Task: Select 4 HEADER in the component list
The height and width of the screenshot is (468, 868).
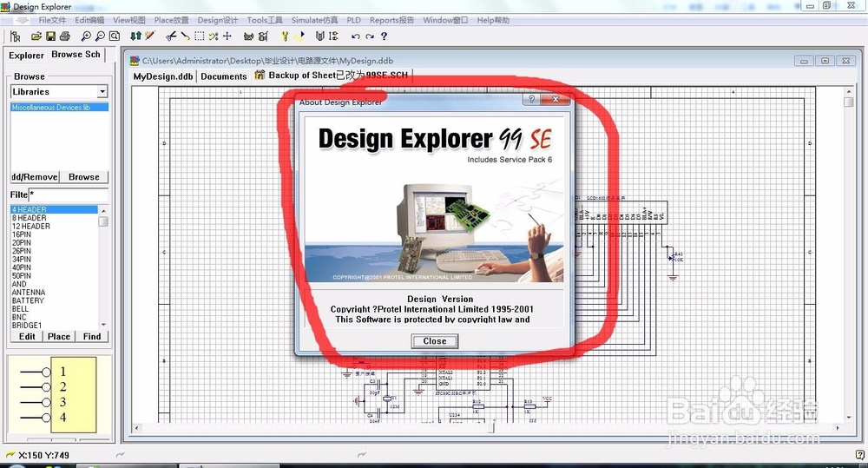Action: (54, 210)
